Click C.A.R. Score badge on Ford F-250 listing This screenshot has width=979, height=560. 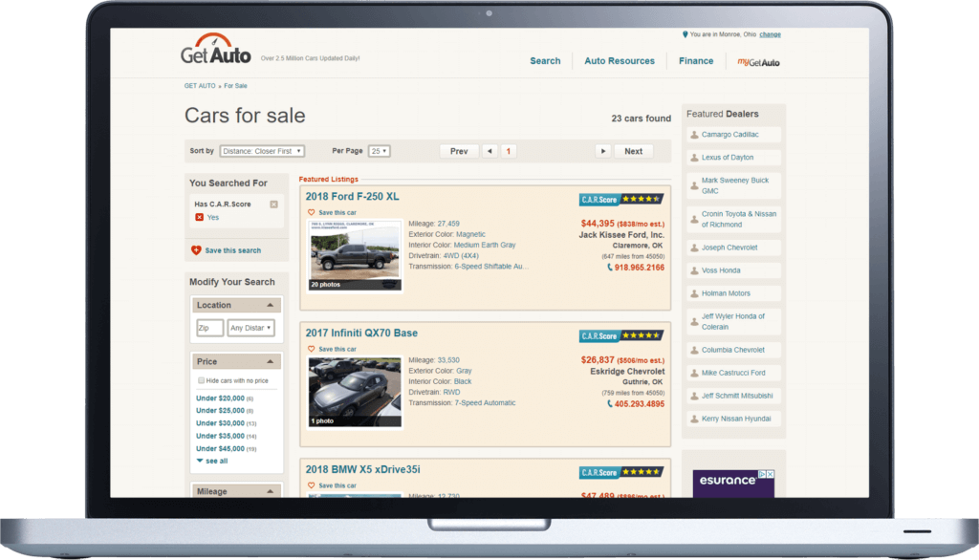tap(620, 199)
